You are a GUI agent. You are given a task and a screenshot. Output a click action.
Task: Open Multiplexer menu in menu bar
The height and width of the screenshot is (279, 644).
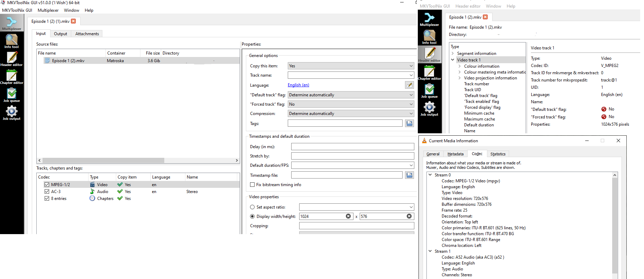pyautogui.click(x=48, y=10)
